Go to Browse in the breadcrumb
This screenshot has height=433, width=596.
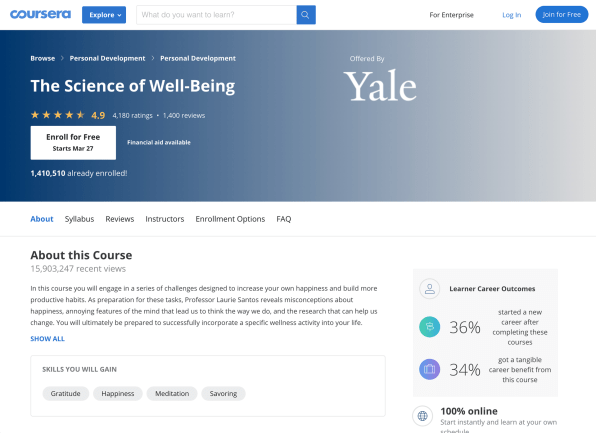click(x=43, y=58)
